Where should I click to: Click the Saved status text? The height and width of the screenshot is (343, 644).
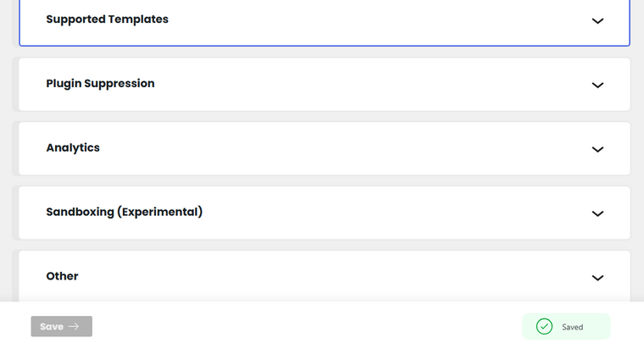coord(573,327)
